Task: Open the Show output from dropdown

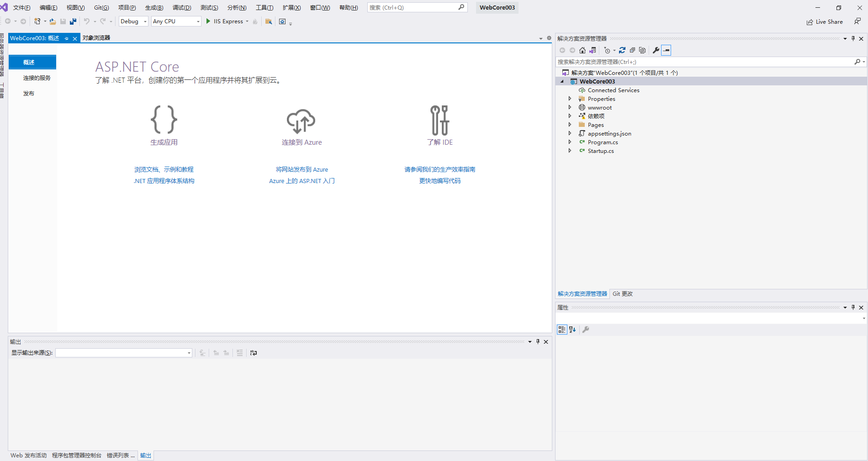Action: click(189, 353)
